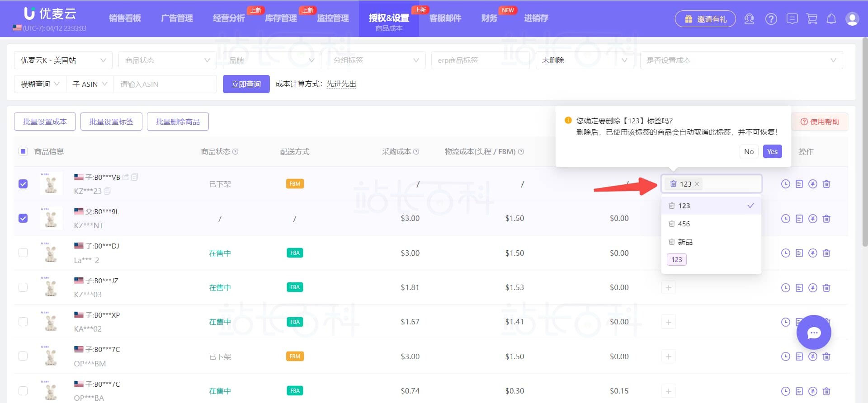Viewport: 868px width, 403px height.
Task: Open the 广告管理 menu
Action: [177, 18]
